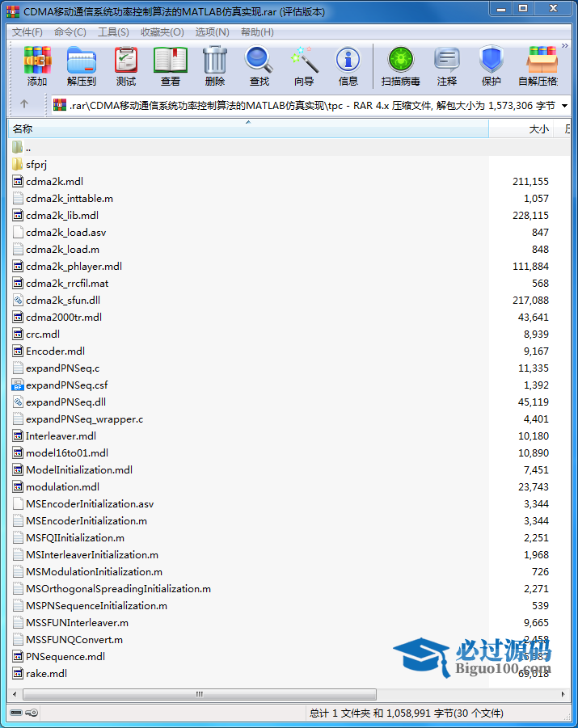Click the WinRAR icon in title bar

coord(13,11)
